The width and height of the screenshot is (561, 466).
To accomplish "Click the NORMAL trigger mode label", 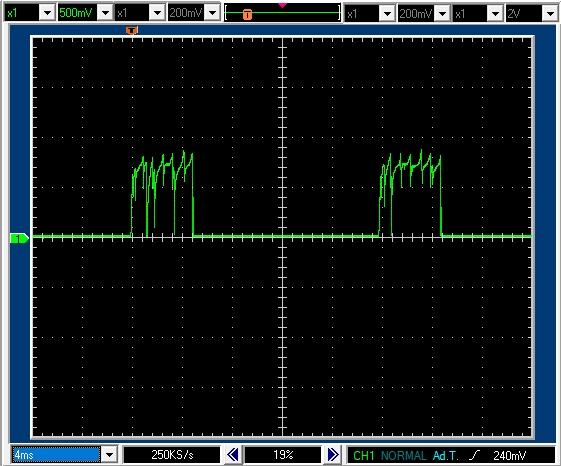I will tap(404, 456).
